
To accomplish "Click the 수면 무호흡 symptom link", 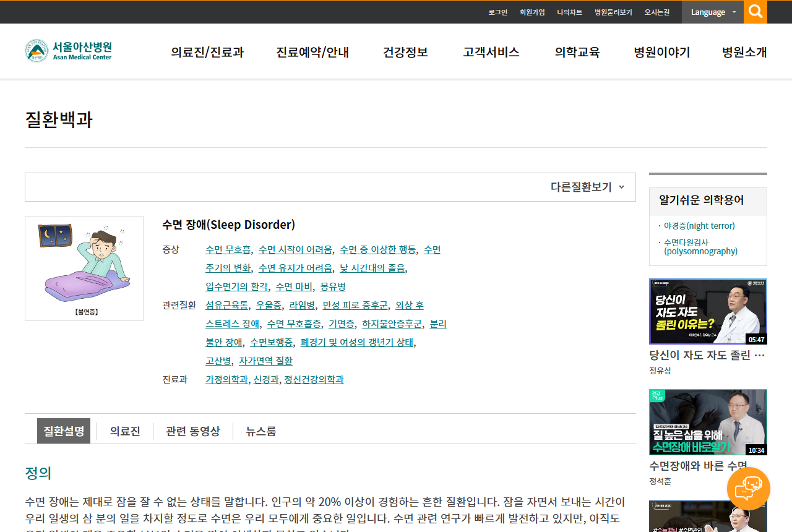I will [228, 250].
